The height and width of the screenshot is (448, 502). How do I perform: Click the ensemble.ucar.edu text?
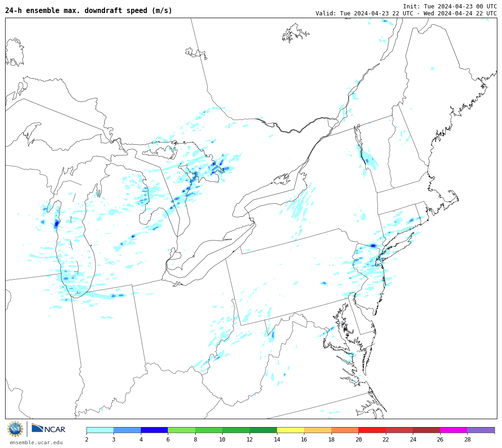36,442
